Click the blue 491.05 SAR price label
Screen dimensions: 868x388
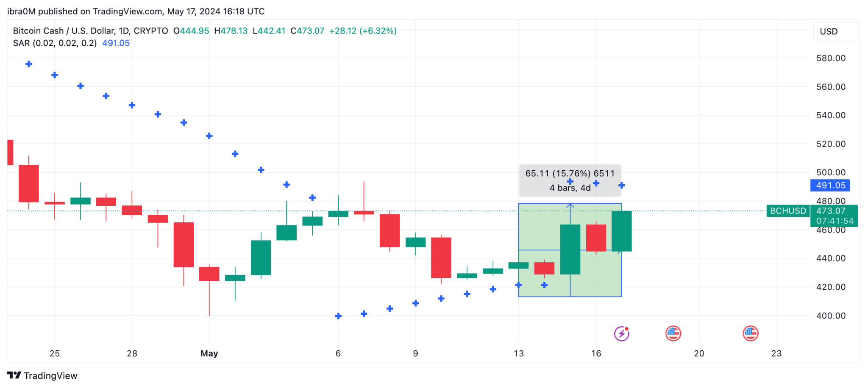pos(830,185)
